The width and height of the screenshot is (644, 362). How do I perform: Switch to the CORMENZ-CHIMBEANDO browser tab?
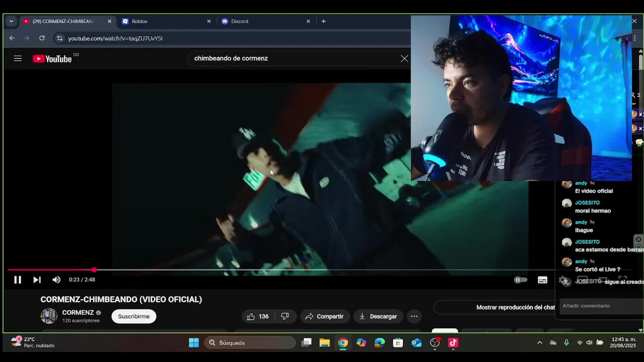(x=62, y=21)
